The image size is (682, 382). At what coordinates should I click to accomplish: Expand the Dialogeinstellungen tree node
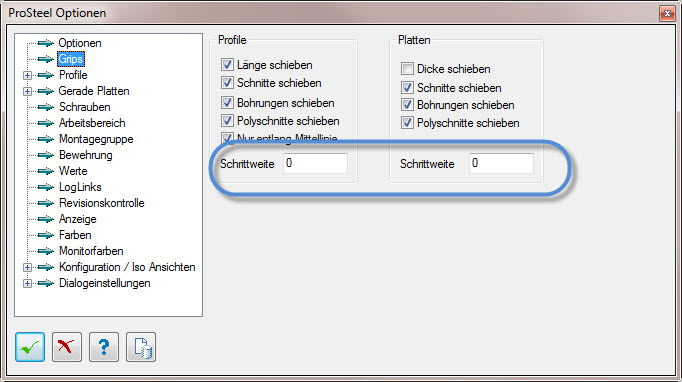27,283
